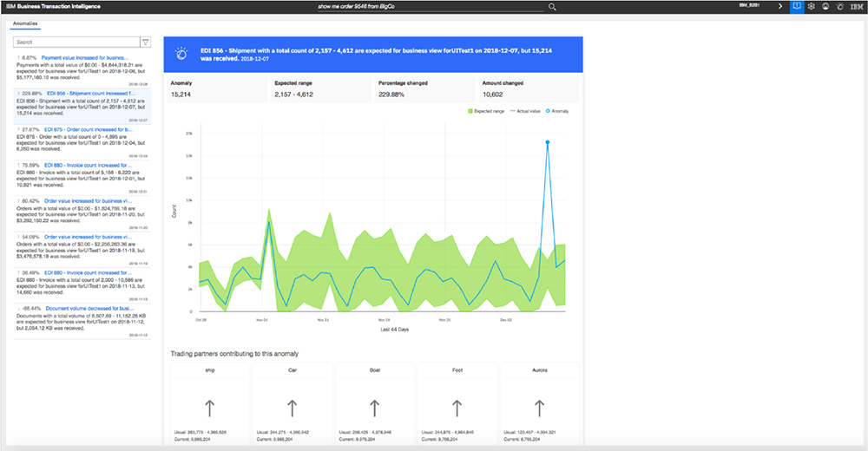Select the 'ship' trading partner card arrow
The image size is (868, 451).
pyautogui.click(x=210, y=409)
